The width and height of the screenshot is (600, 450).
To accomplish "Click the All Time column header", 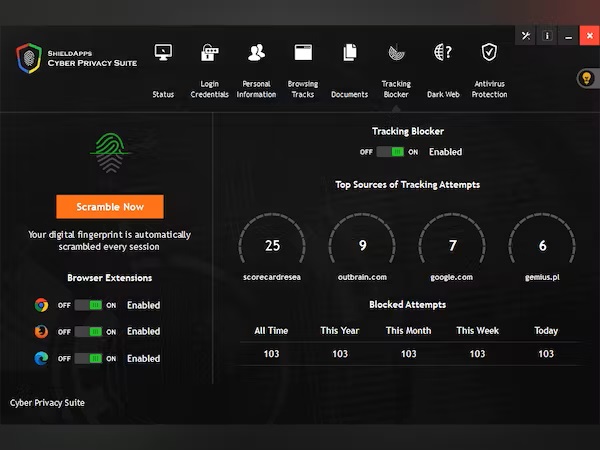I will click(x=271, y=331).
